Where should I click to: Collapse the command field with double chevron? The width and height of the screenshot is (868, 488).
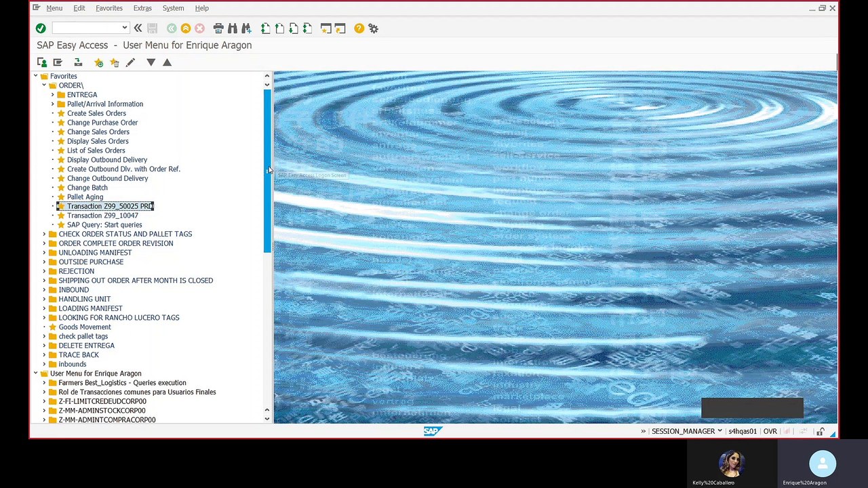point(138,28)
